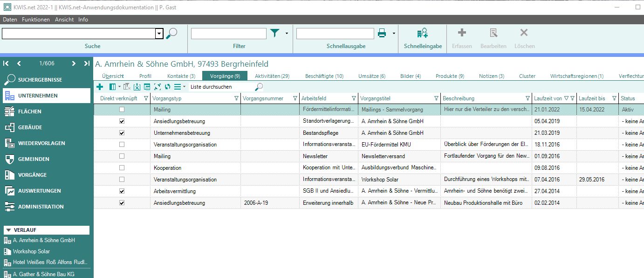Uncheck Direkt verknüpft for 2006-A-19 row
This screenshot has width=644, height=278.
[x=122, y=203]
